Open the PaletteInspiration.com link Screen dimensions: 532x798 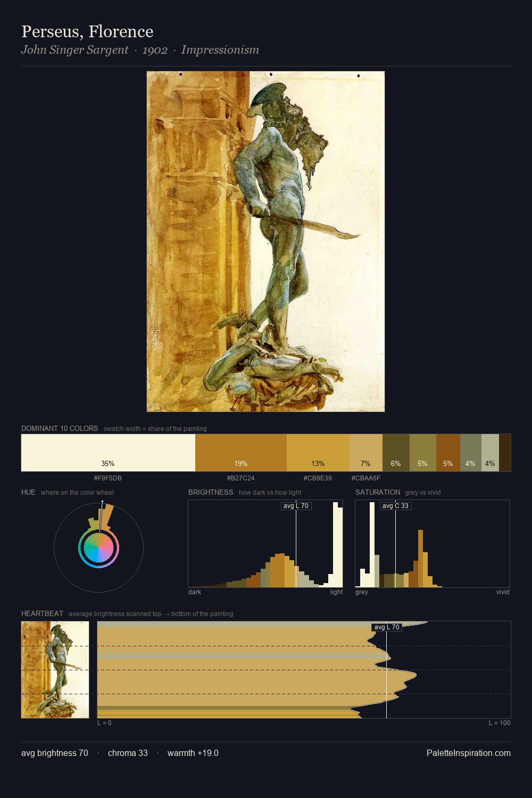point(469,753)
